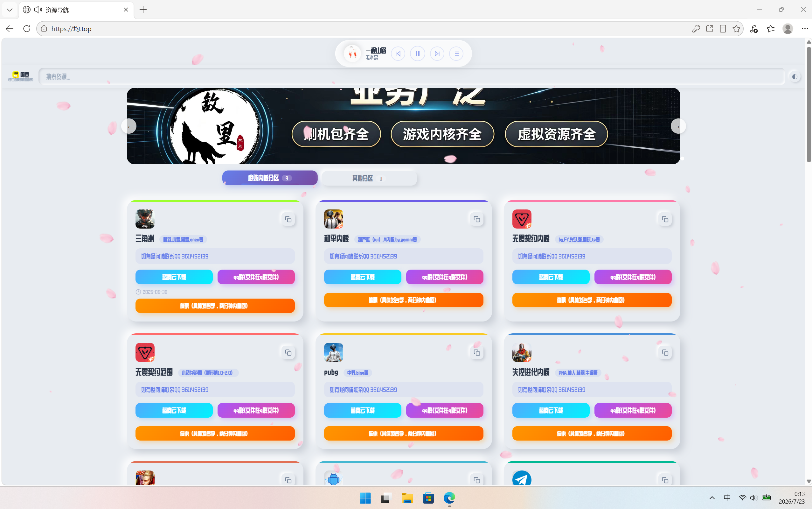Toggle dark mode next to search bar

795,77
